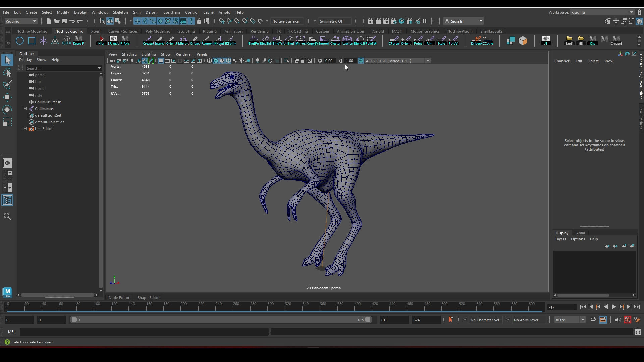Viewport: 644px width, 362px height.
Task: Open the Sign In dropdown
Action: pos(464,21)
